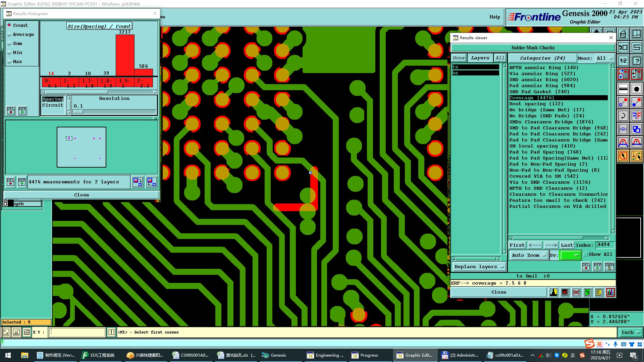Select the net select arrow tool icon
644x362 pixels.
(636, 156)
